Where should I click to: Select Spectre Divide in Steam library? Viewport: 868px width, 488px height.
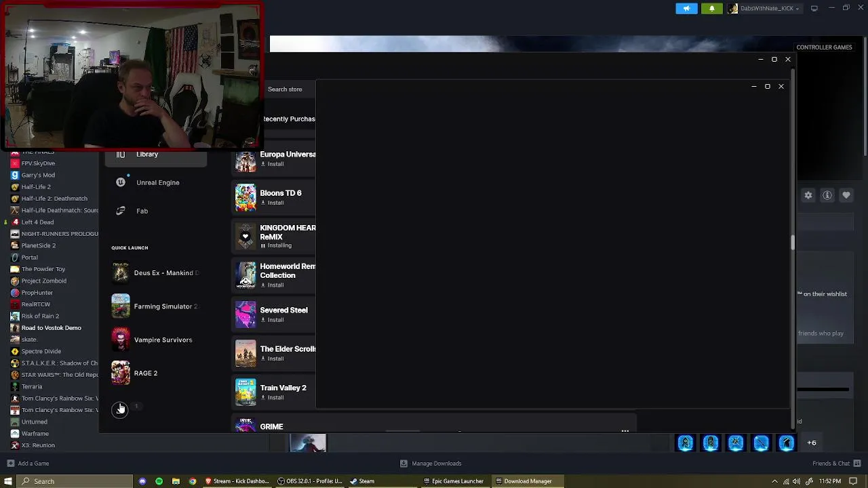click(x=41, y=351)
